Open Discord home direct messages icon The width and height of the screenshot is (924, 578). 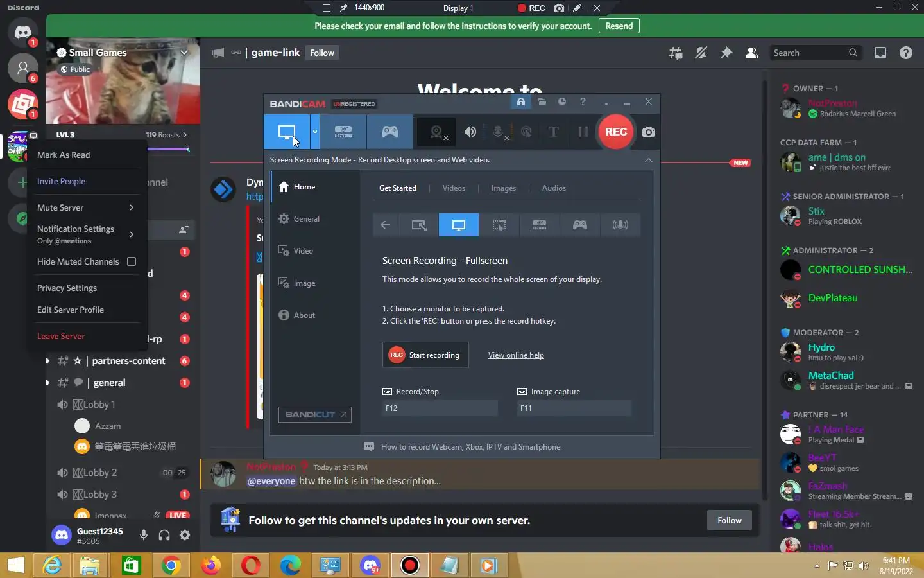[23, 31]
